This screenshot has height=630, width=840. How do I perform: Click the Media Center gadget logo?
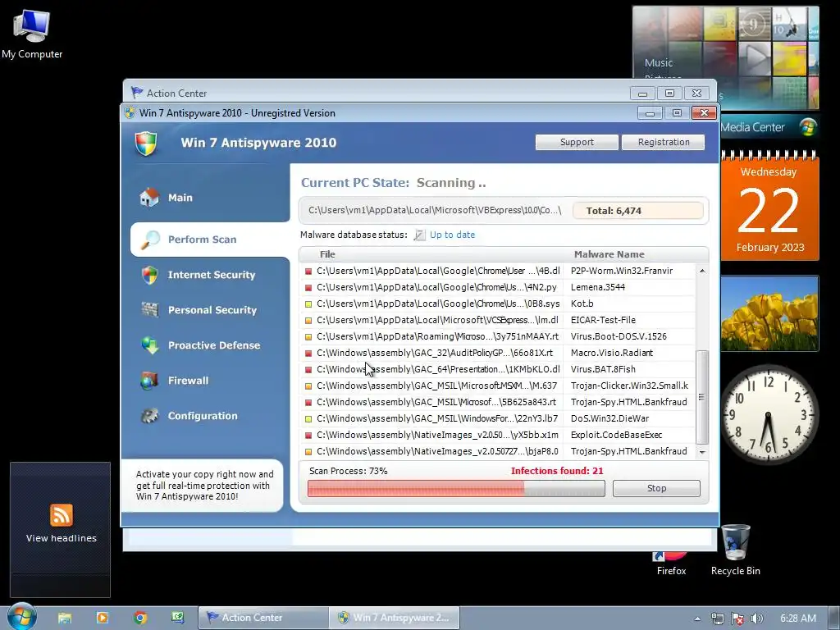(808, 127)
